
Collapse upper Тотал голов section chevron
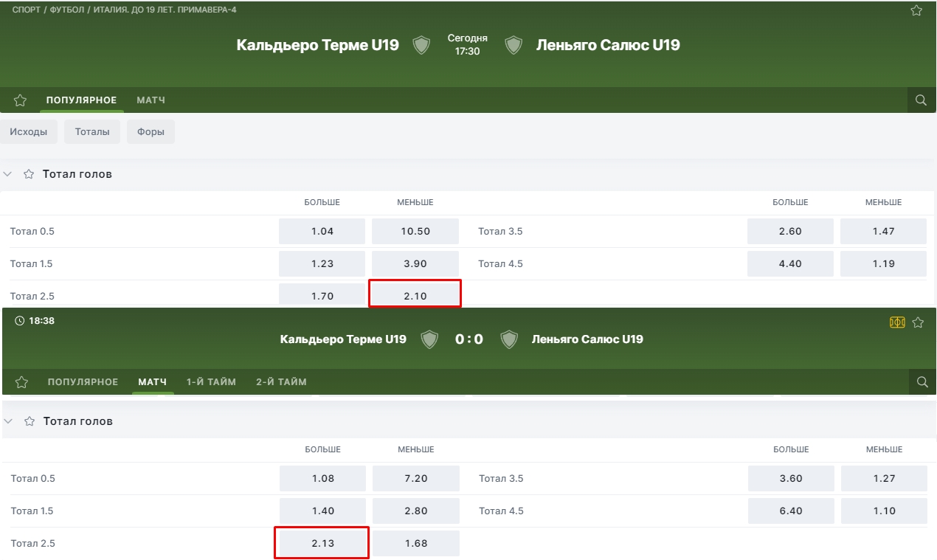pos(8,174)
